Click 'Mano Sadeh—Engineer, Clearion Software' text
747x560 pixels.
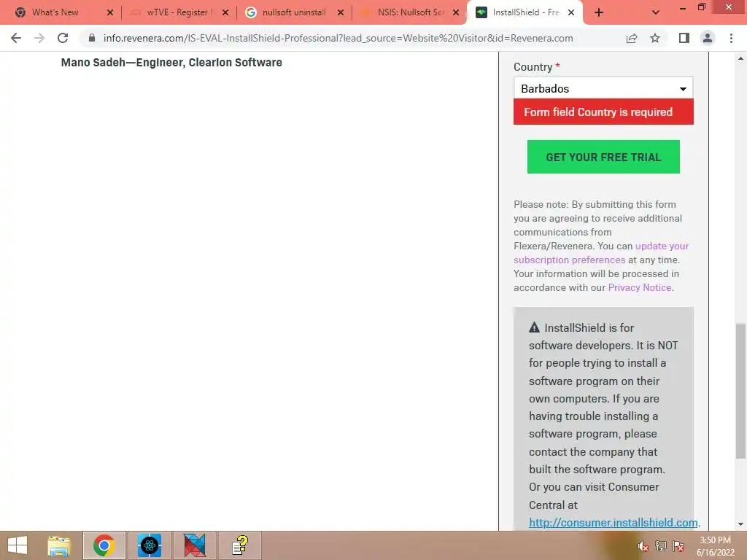[171, 63]
